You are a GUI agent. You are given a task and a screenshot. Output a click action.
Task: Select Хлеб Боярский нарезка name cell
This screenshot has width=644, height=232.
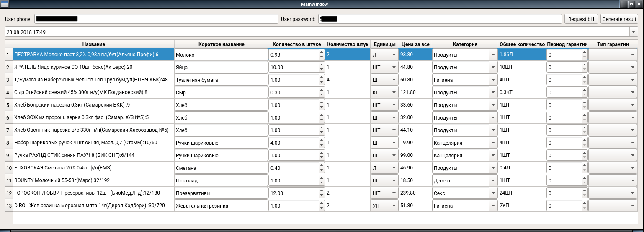93,105
